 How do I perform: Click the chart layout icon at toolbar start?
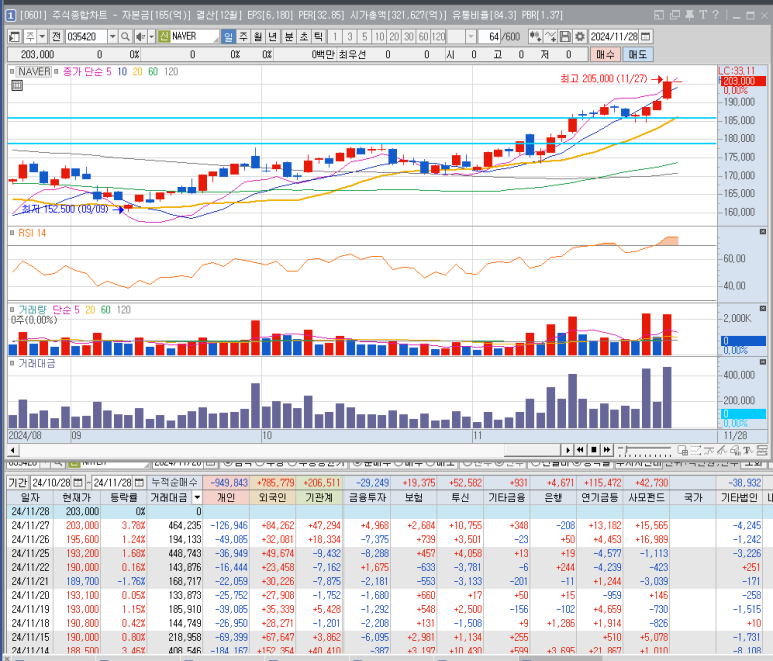pyautogui.click(x=14, y=36)
